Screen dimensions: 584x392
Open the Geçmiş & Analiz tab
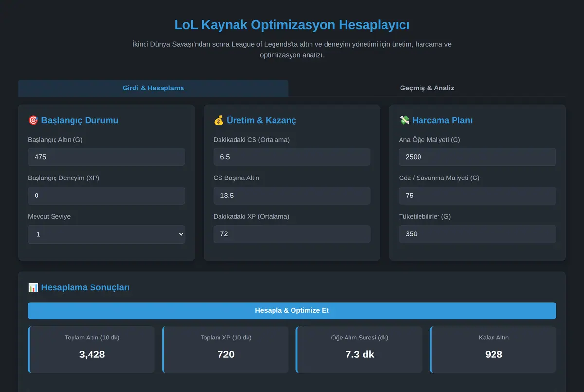[x=427, y=88]
